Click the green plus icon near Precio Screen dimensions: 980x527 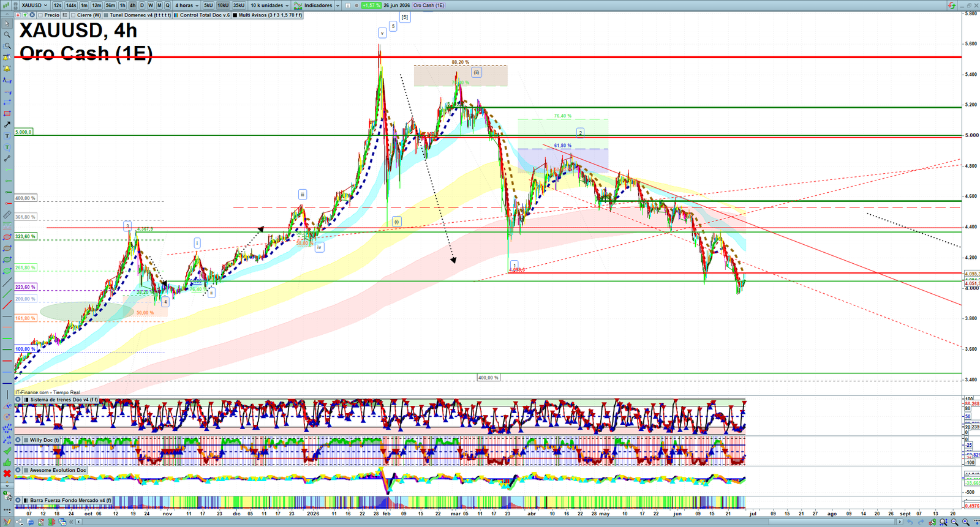click(x=25, y=15)
